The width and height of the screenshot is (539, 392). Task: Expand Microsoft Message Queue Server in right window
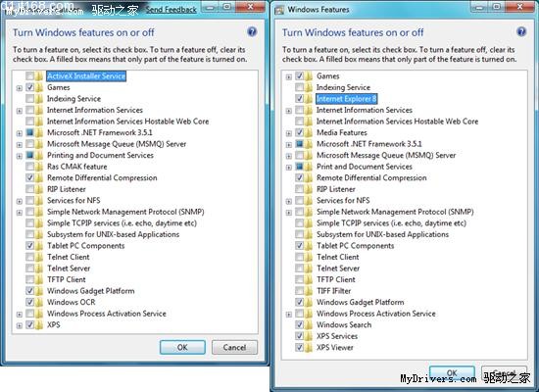[289, 156]
